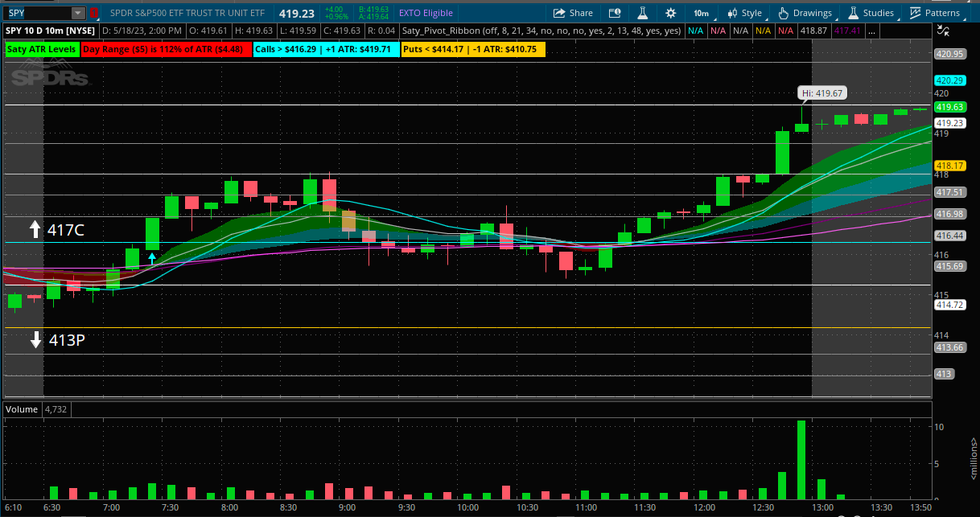The width and height of the screenshot is (980, 517).
Task: Click the chart header SPY 10 D 10m [NYSE]
Action: [x=50, y=31]
